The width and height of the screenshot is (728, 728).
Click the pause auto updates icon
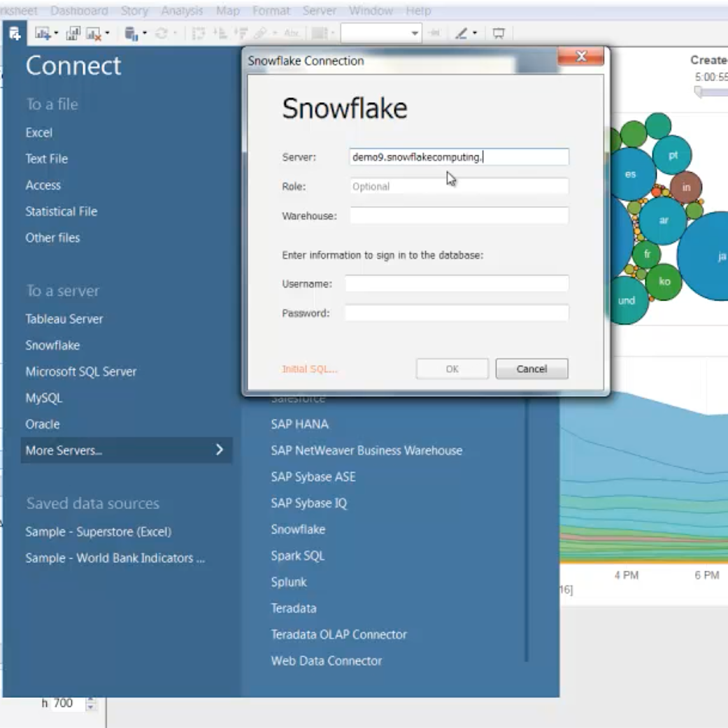tap(131, 33)
